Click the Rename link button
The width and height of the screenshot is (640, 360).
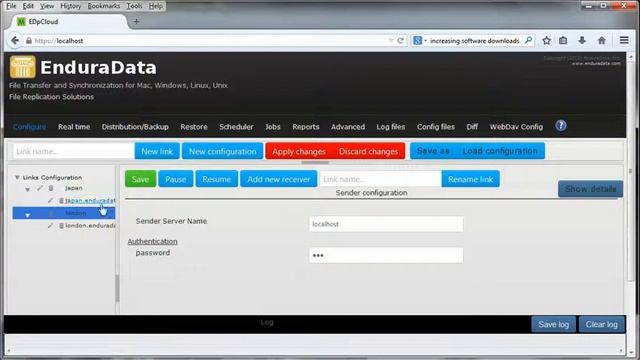pyautogui.click(x=470, y=179)
